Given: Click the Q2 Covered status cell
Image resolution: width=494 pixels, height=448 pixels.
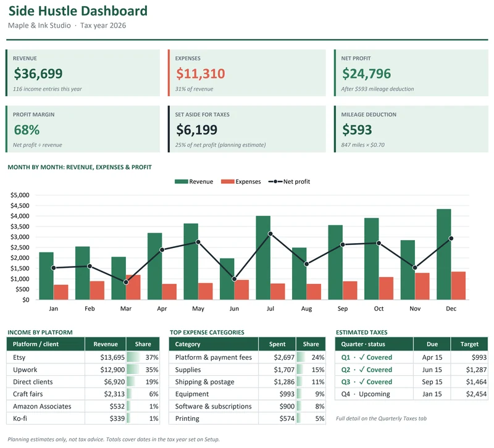Looking at the screenshot, I should pos(374,370).
